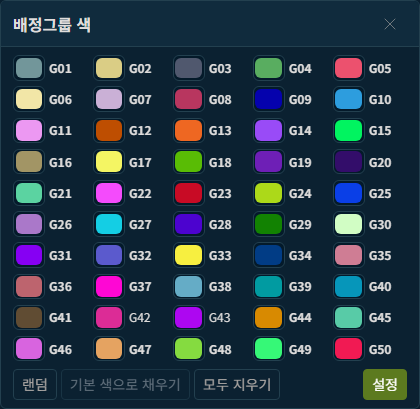Pick the G35 dusty pink swatch
Screen dimensions: 420x409
(x=349, y=255)
